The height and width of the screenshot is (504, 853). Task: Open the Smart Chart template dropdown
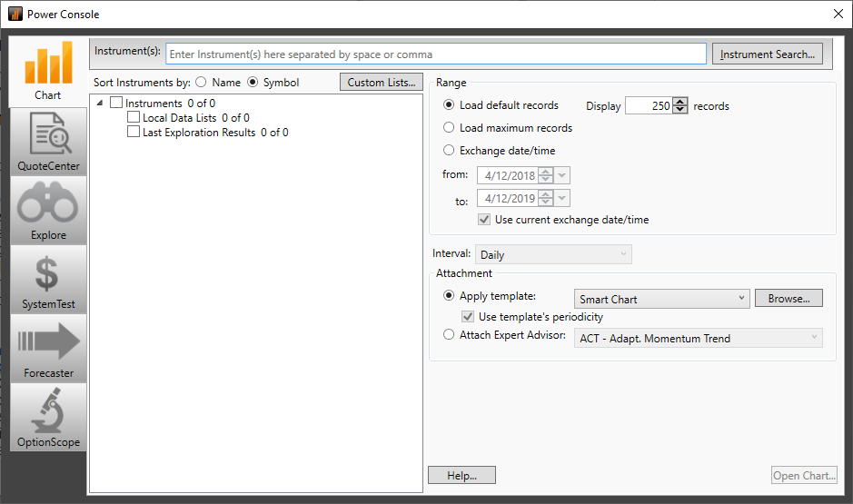(x=662, y=299)
